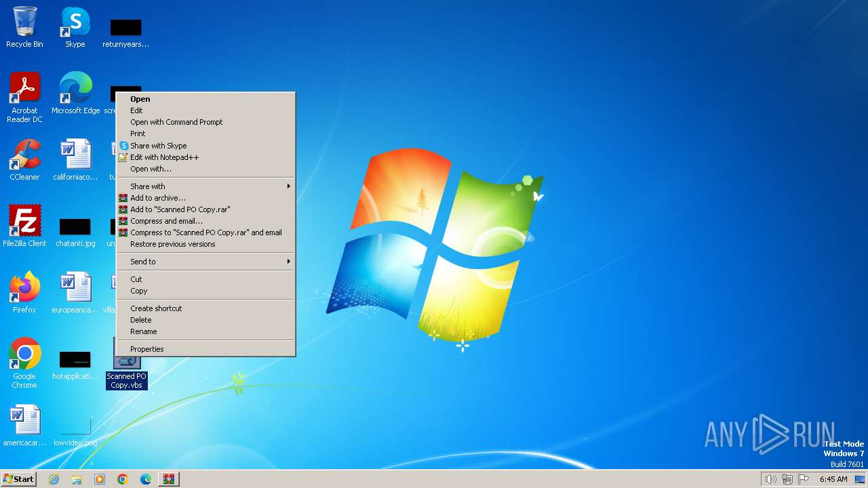The width and height of the screenshot is (868, 488).
Task: Open Windows Explorer from the taskbar
Action: click(x=77, y=479)
